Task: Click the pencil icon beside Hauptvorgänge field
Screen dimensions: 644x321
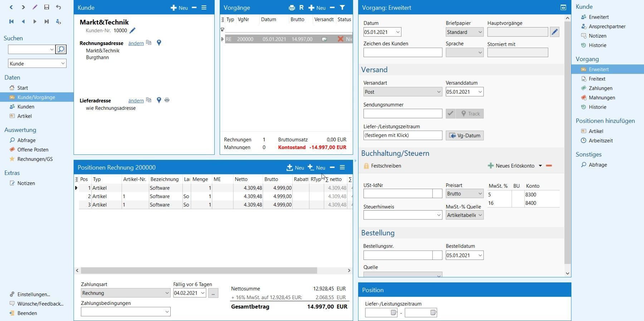Action: 554,32
